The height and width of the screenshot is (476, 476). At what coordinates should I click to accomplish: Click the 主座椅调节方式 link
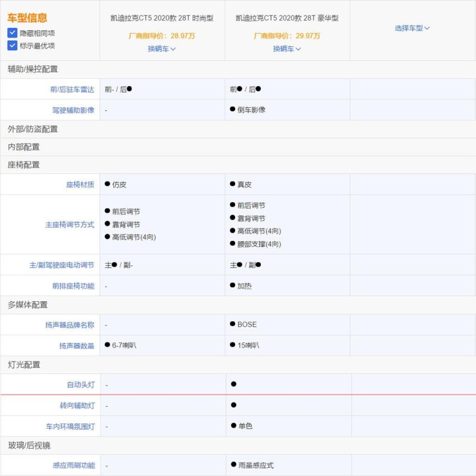point(70,225)
